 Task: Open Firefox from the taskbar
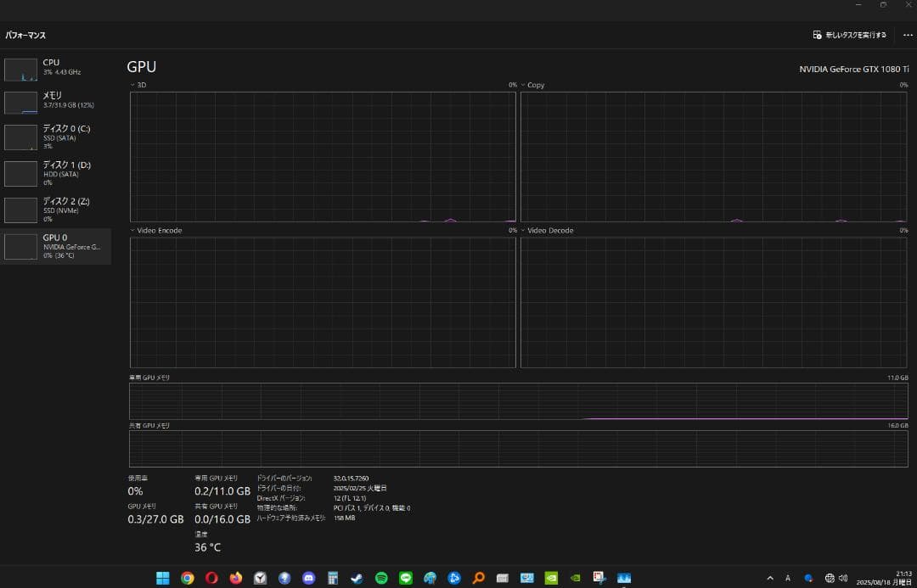tap(236, 578)
